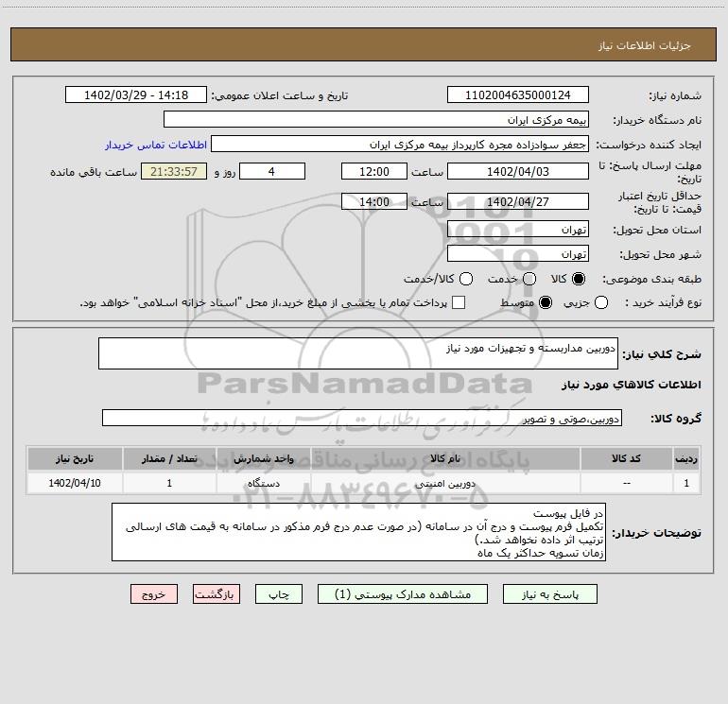728x704 pixels.
Task: Open مشاهده مدارک پیوستی (1)
Action: 403,594
